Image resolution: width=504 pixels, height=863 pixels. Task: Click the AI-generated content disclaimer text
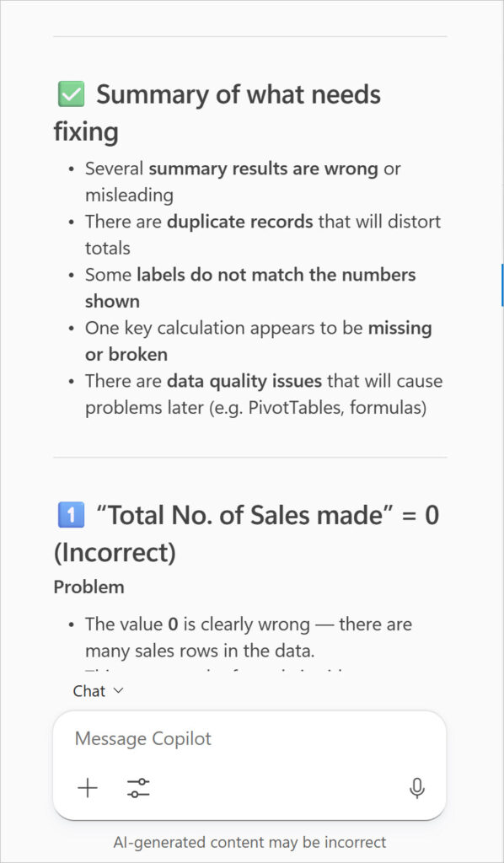pos(251,842)
